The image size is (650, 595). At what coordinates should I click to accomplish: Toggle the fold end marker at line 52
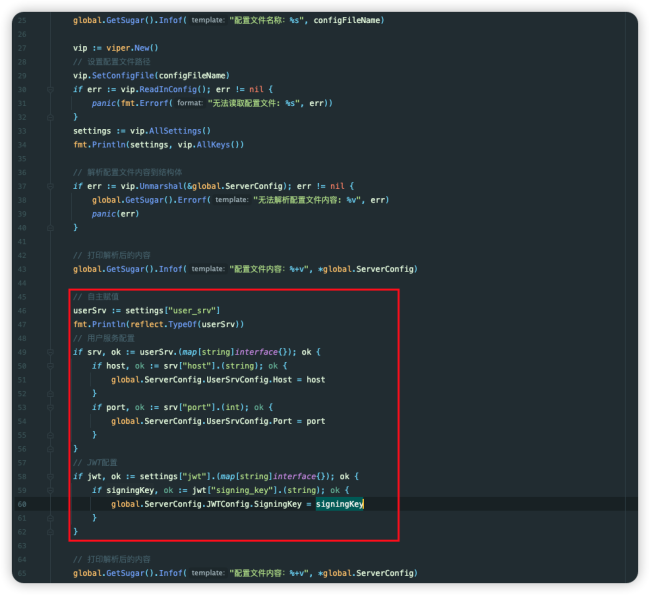click(50, 394)
